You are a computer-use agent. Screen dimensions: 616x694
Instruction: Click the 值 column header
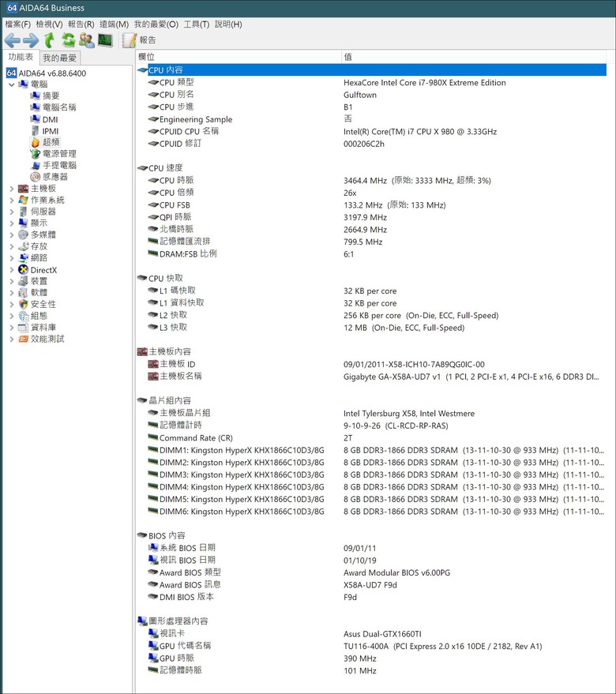(474, 57)
